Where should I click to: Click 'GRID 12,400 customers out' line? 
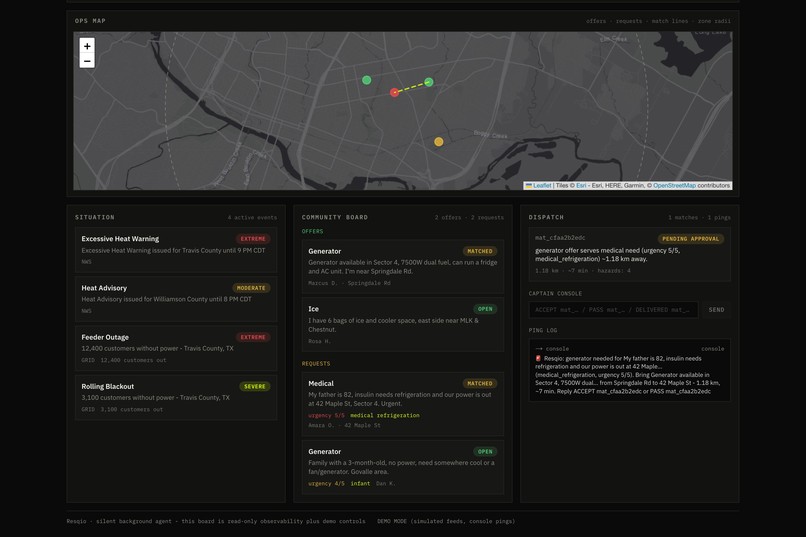124,360
